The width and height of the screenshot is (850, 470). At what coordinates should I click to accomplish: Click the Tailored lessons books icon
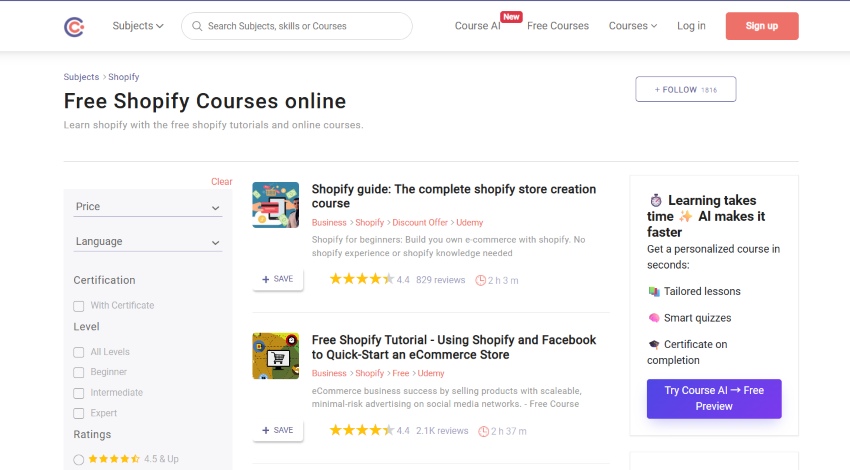(x=654, y=292)
